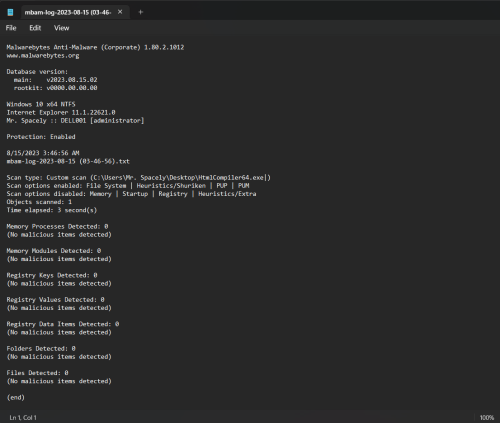
Task: Click the 'Objects scanned: 1' line
Action: [x=39, y=202]
